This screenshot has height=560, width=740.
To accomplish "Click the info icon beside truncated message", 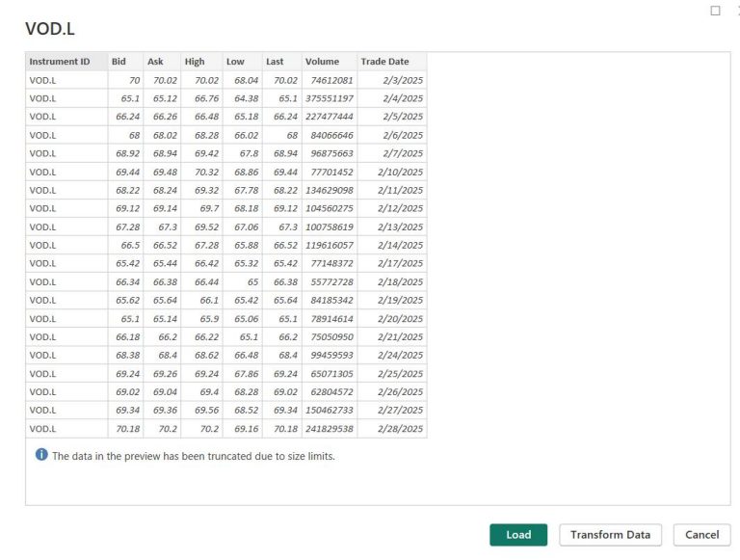I will tap(41, 455).
